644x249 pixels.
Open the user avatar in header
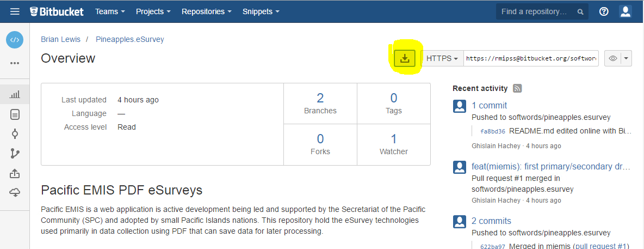626,11
